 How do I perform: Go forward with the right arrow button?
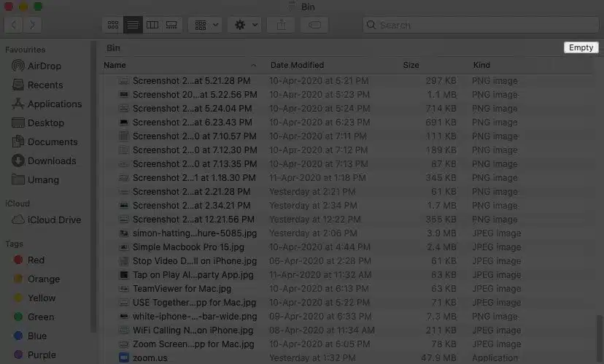33,25
